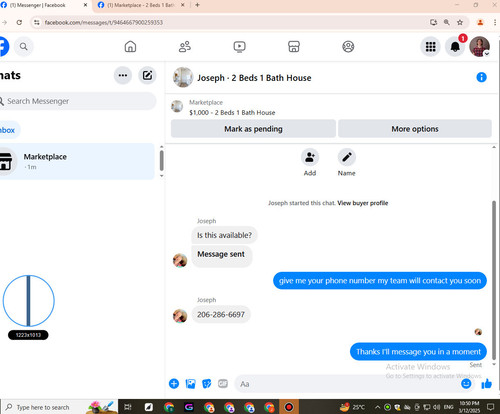Open the Friends icon in top navigation
Viewport: 500px width, 414px height.
click(185, 47)
